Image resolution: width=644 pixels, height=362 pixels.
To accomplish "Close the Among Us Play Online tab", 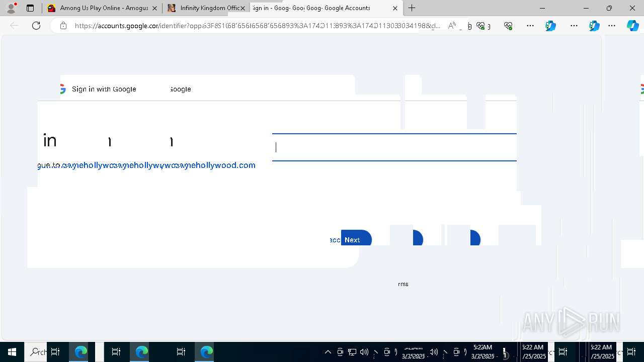I will coord(154,8).
